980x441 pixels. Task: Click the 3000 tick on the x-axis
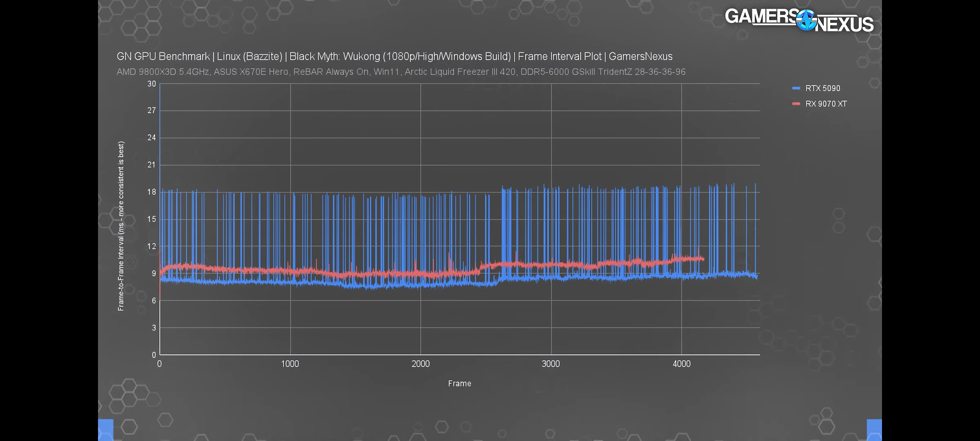coord(550,364)
